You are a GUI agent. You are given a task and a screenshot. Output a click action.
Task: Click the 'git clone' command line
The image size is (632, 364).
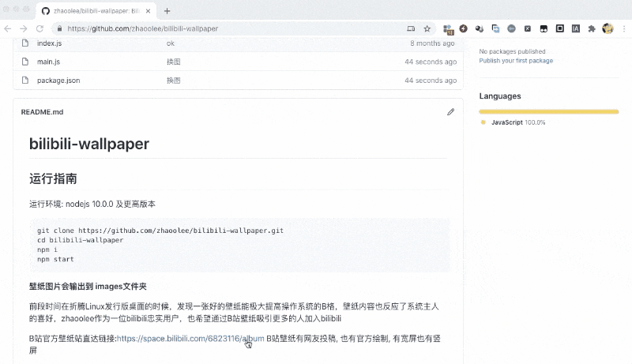pos(160,231)
